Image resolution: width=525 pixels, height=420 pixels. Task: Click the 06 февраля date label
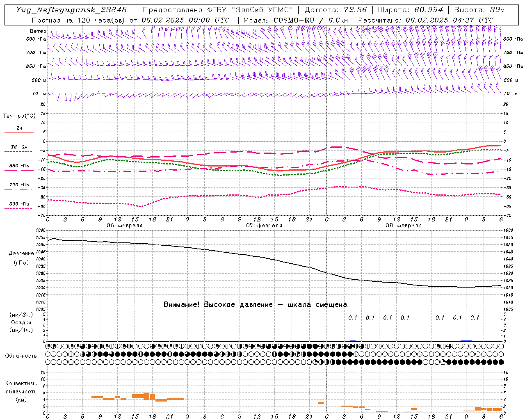(x=125, y=226)
